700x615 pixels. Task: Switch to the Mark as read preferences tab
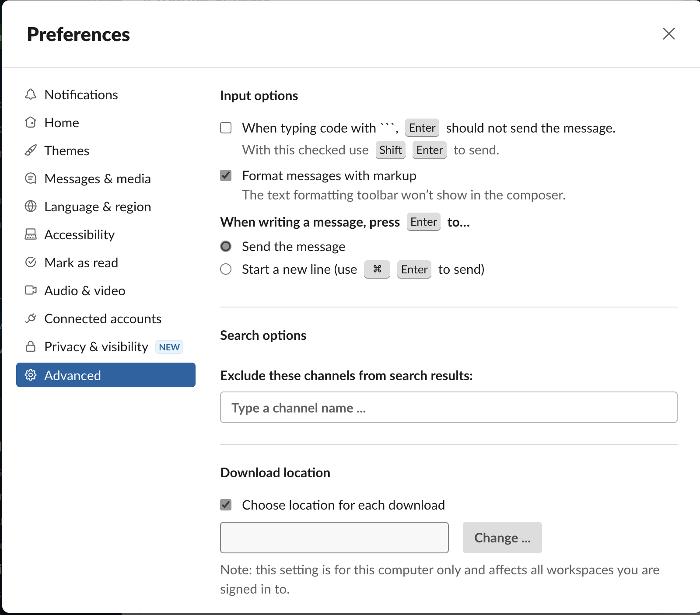pos(81,262)
